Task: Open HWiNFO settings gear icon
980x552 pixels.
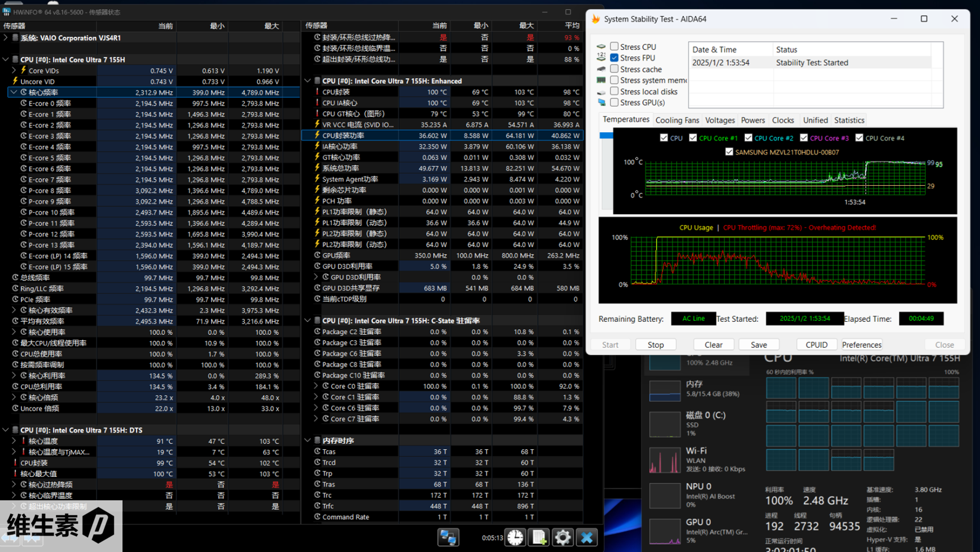Action: pyautogui.click(x=563, y=537)
